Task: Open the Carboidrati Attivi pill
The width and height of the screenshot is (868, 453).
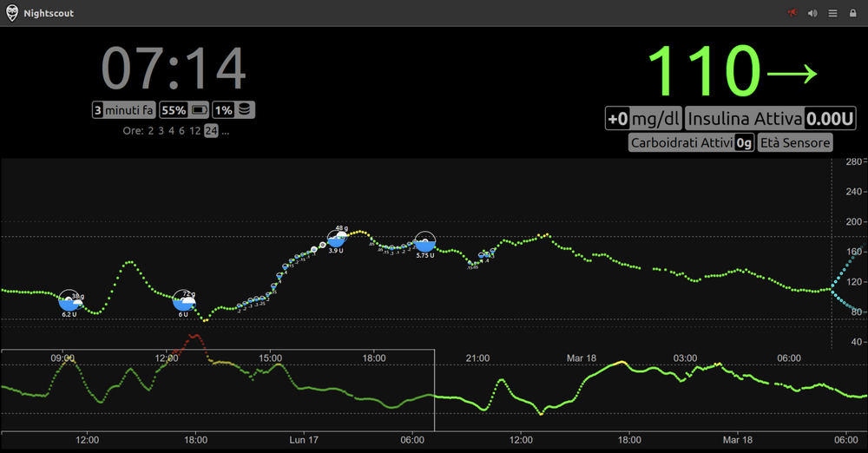Action: [692, 143]
